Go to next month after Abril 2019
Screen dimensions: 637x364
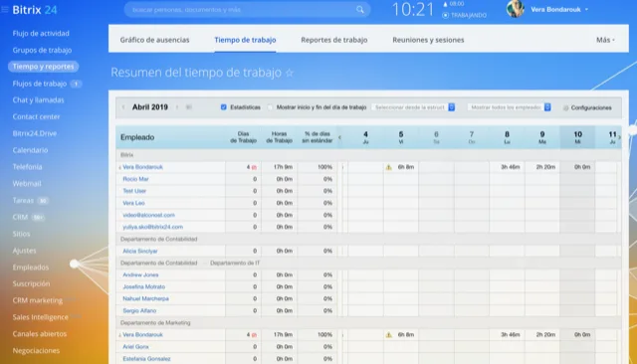[177, 107]
